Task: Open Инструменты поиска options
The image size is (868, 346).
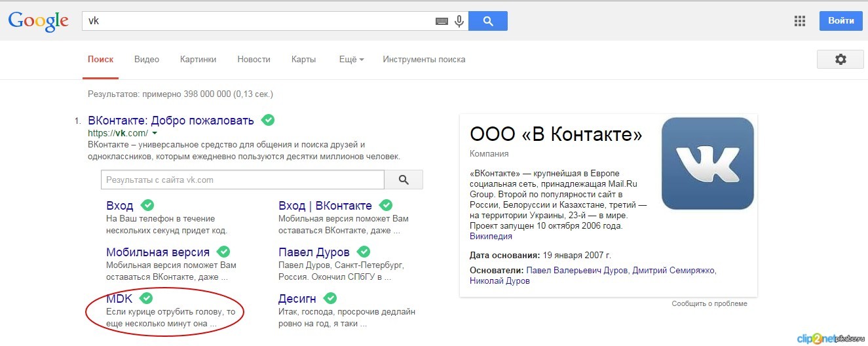Action: tap(424, 59)
